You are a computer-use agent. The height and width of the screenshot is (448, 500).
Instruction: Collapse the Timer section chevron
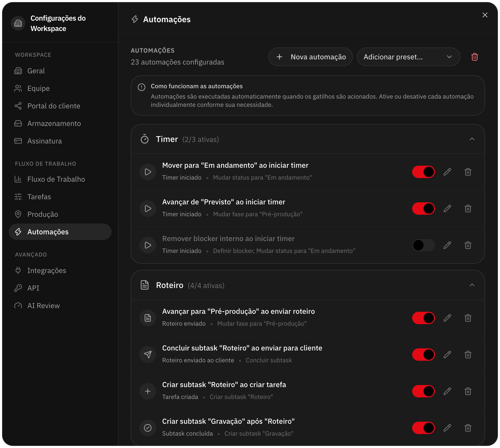[x=472, y=139]
